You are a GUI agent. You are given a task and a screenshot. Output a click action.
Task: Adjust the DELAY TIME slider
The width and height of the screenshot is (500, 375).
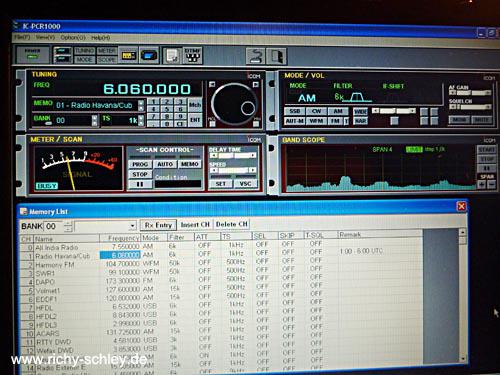[233, 156]
